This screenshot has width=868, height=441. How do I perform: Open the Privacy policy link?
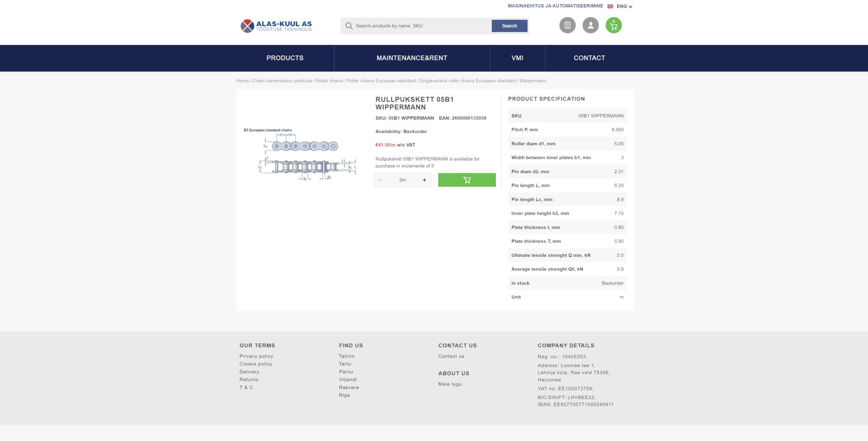click(256, 356)
